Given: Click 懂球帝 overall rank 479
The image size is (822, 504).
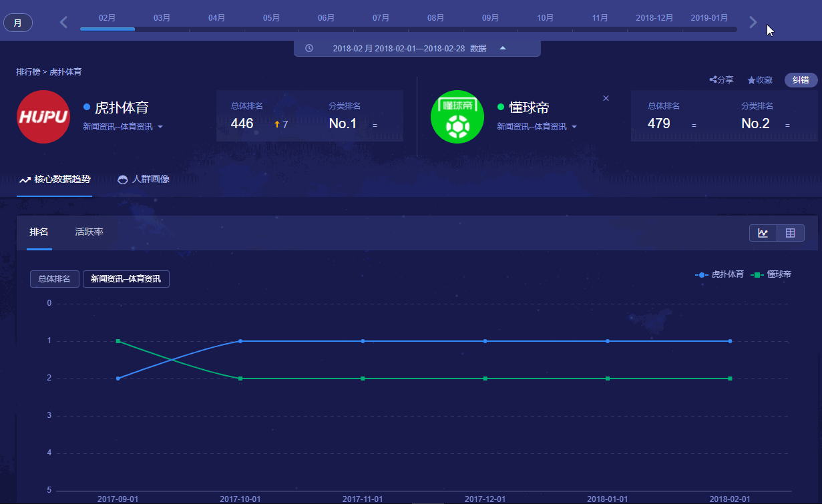Looking at the screenshot, I should click(x=658, y=123).
